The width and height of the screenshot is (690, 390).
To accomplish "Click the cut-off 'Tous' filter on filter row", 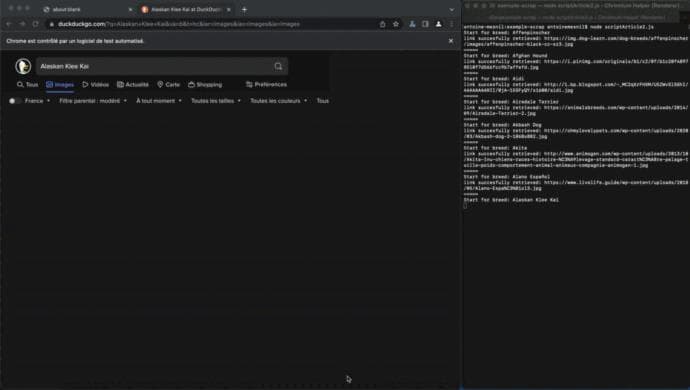I will [323, 101].
